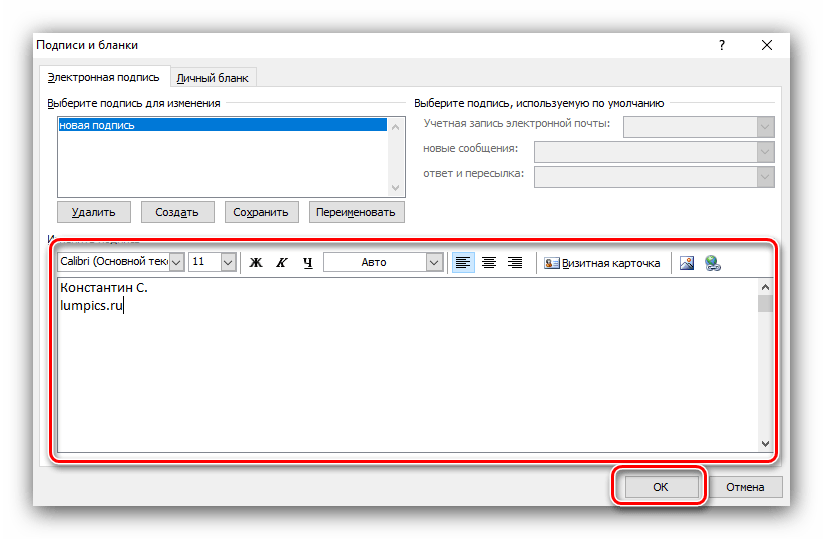This screenshot has width=823, height=539.
Task: Expand the Авто font color dropdown
Action: (434, 262)
